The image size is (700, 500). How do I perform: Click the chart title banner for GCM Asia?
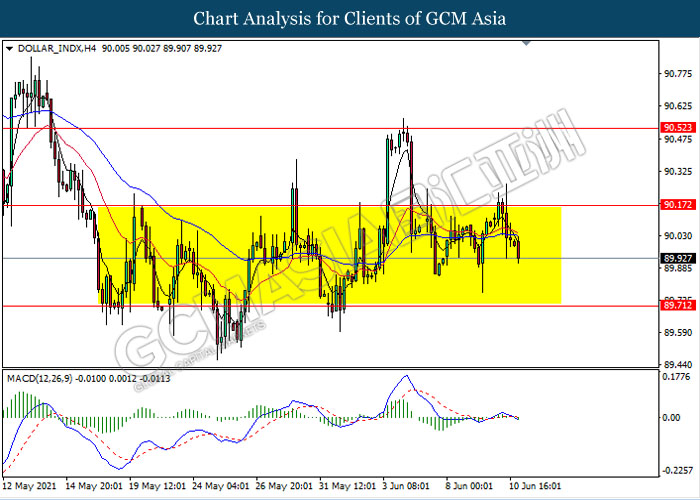(x=350, y=18)
